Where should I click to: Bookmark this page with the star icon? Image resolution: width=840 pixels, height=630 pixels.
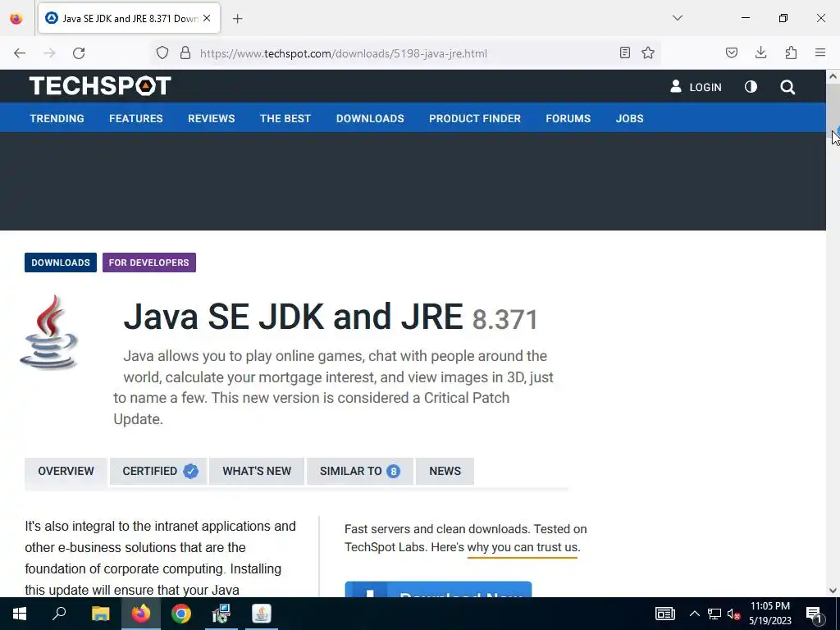click(x=648, y=52)
